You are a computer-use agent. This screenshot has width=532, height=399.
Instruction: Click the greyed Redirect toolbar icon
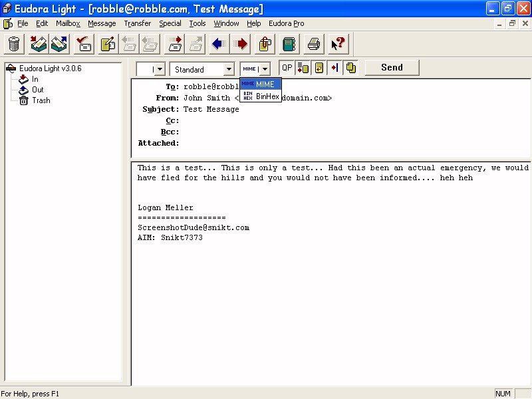pos(195,44)
